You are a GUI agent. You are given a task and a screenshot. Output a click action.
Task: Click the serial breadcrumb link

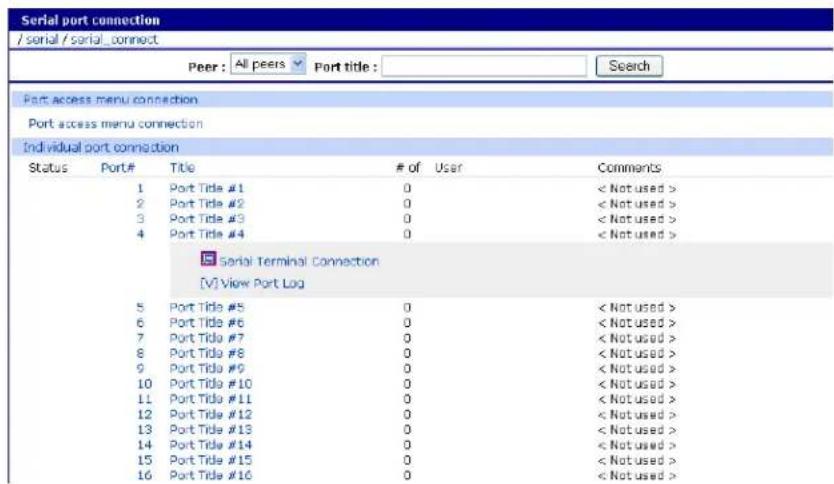(x=42, y=39)
